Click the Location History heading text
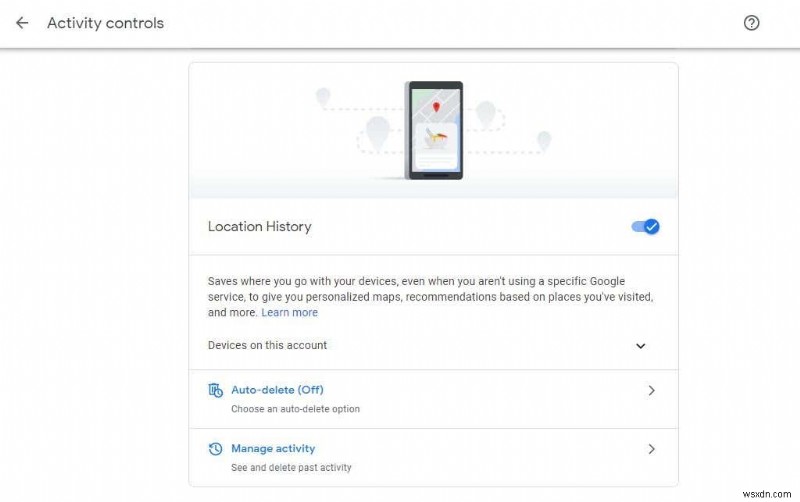 point(259,227)
